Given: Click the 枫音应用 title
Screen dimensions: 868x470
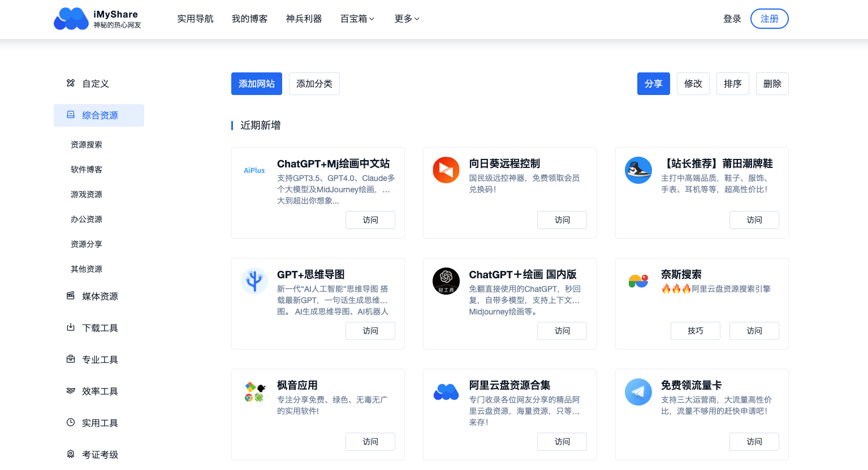Looking at the screenshot, I should (x=297, y=385).
